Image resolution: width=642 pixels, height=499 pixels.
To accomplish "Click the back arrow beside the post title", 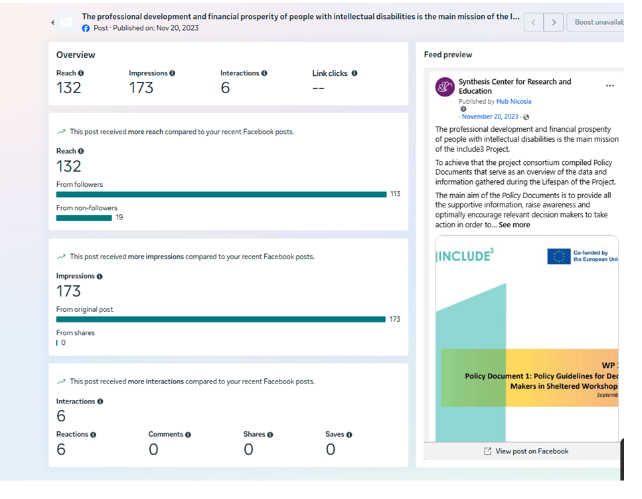I will (53, 22).
